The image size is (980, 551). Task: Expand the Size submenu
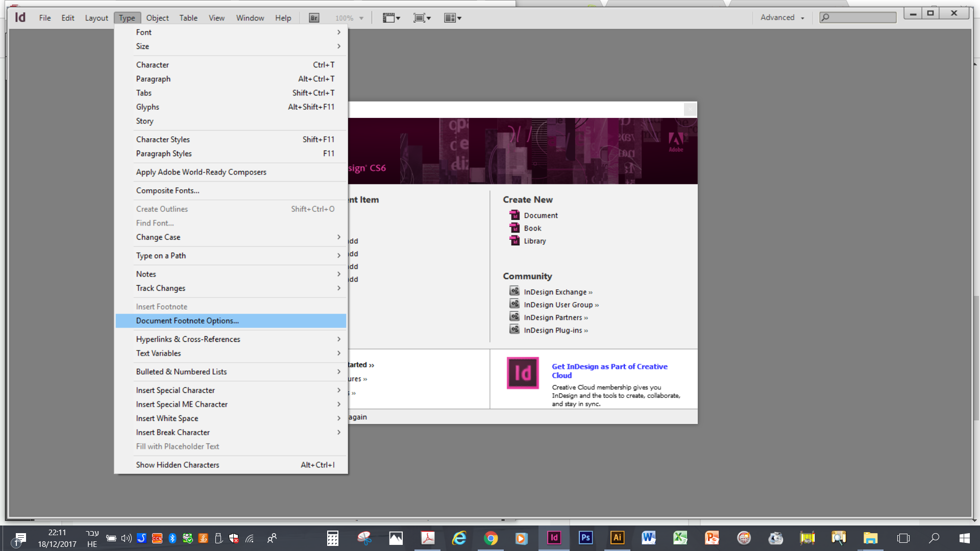[231, 46]
